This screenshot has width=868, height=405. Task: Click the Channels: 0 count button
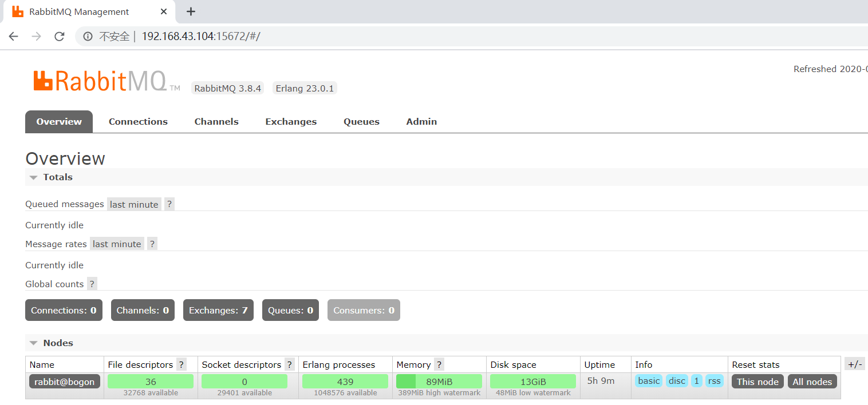(x=143, y=310)
